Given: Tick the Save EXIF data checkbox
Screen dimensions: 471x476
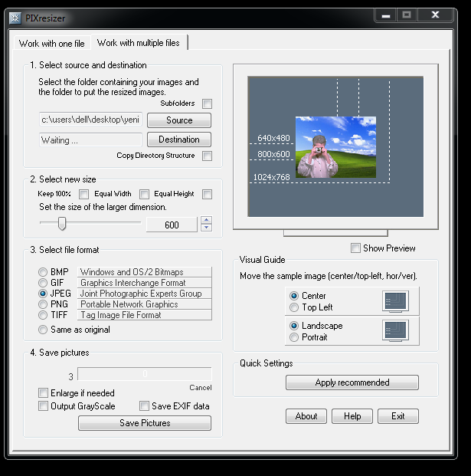Looking at the screenshot, I should click(x=144, y=406).
